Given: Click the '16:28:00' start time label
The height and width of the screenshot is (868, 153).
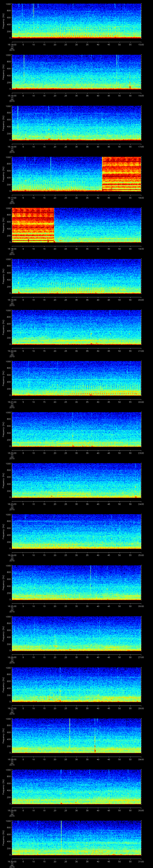Looking at the screenshot, I should point(12,759).
